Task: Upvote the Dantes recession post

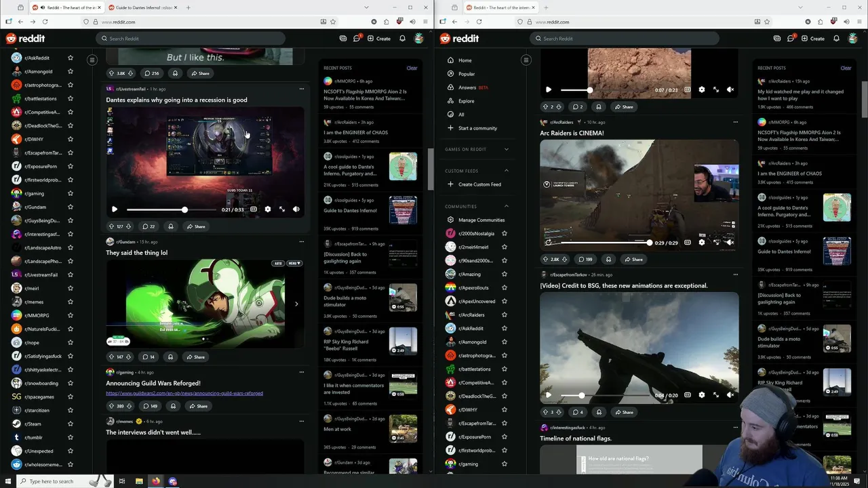Action: [x=112, y=226]
